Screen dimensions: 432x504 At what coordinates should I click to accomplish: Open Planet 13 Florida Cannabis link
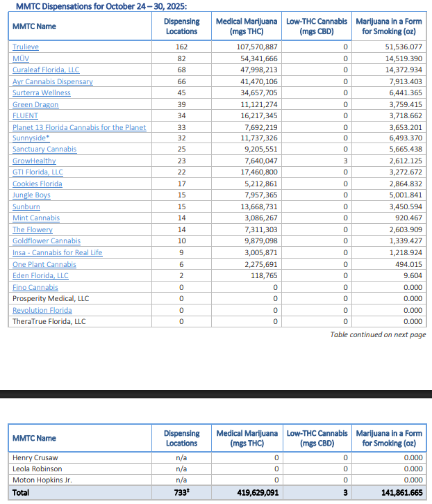tap(79, 127)
